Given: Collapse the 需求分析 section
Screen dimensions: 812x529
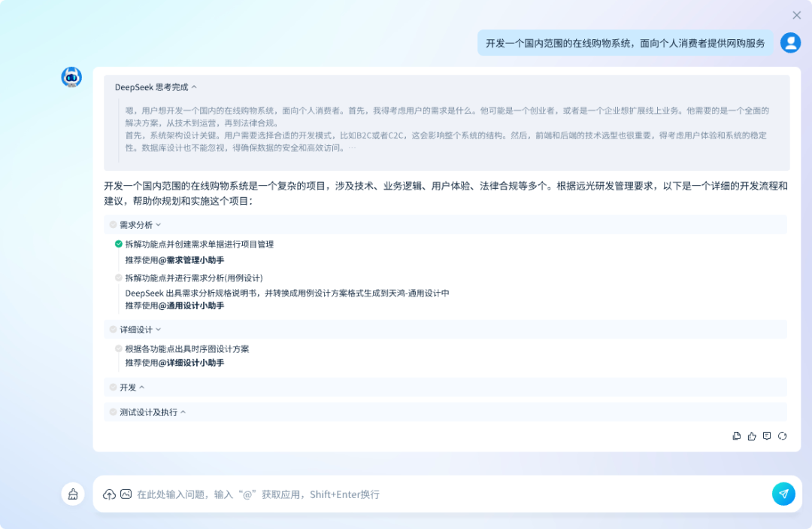Looking at the screenshot, I should click(158, 224).
